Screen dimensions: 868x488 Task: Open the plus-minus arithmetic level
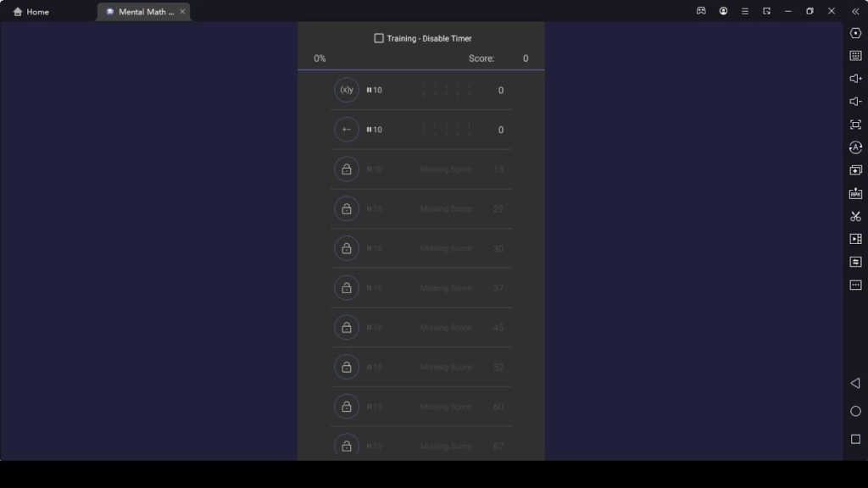click(x=347, y=130)
